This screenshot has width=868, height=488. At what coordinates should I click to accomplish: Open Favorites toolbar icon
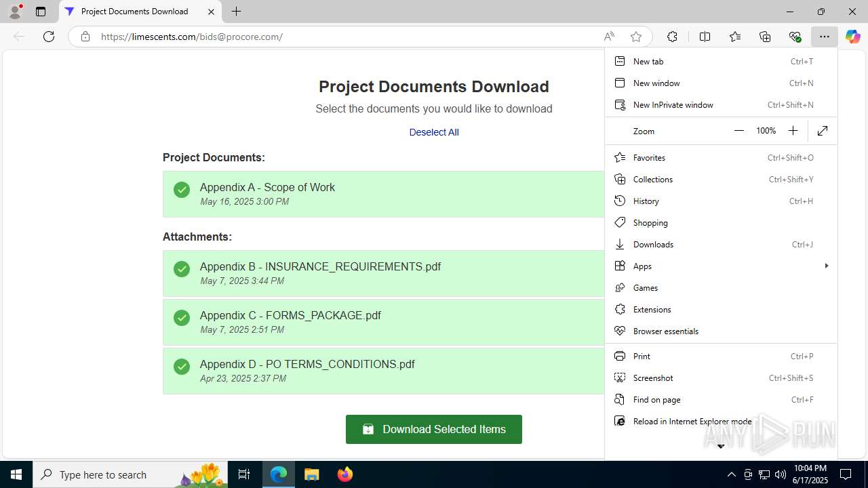734,37
